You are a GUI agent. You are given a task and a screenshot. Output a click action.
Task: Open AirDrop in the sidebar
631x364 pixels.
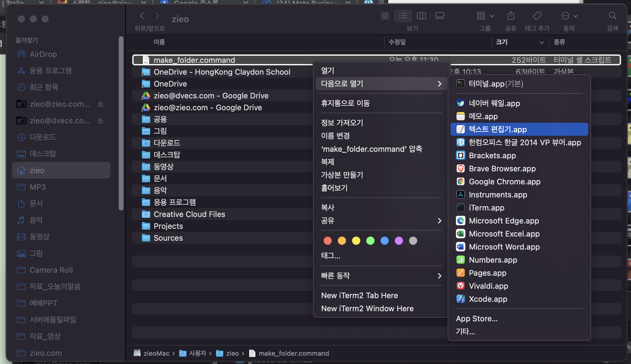tap(43, 54)
